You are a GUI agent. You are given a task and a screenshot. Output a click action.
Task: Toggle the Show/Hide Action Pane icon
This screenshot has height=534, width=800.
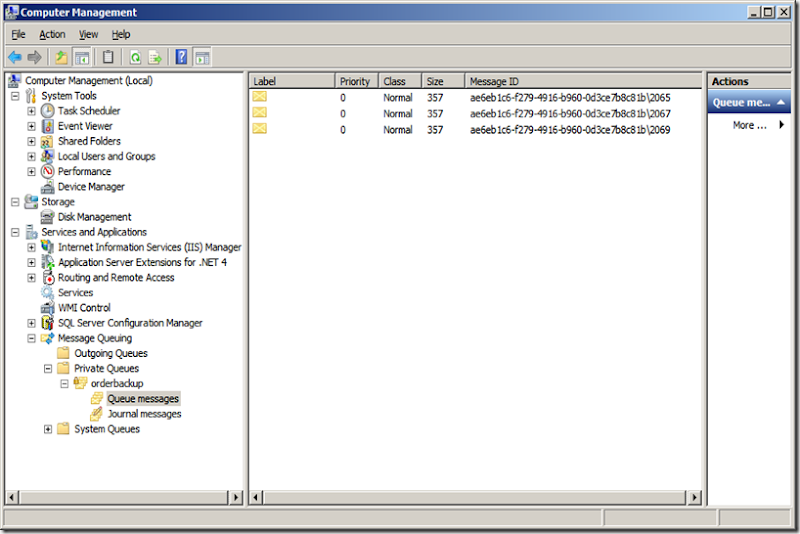(202, 57)
